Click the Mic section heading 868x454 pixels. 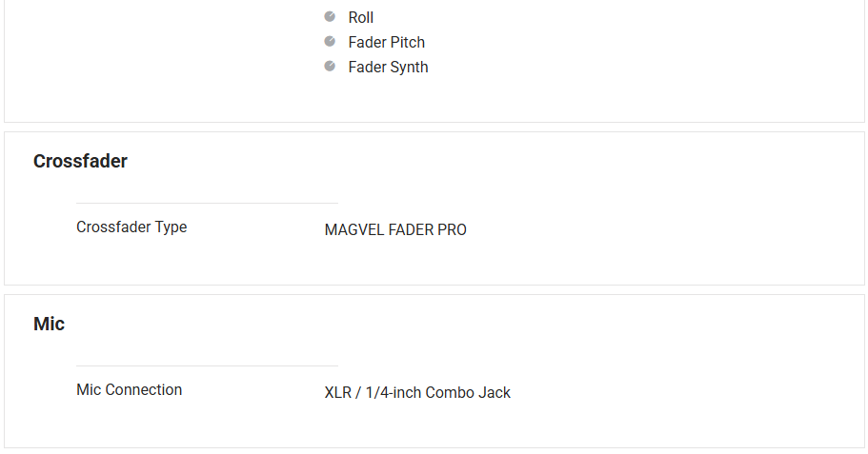(x=49, y=324)
